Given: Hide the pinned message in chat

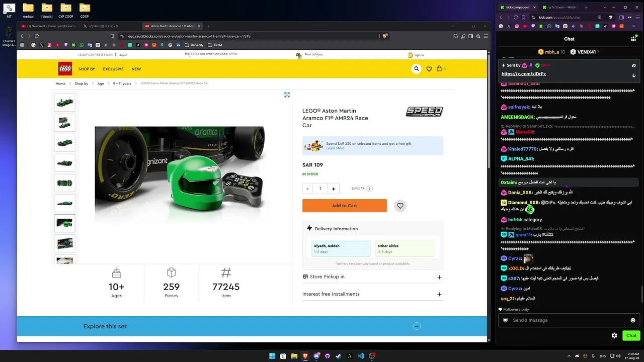Looking at the screenshot, I should point(633,65).
